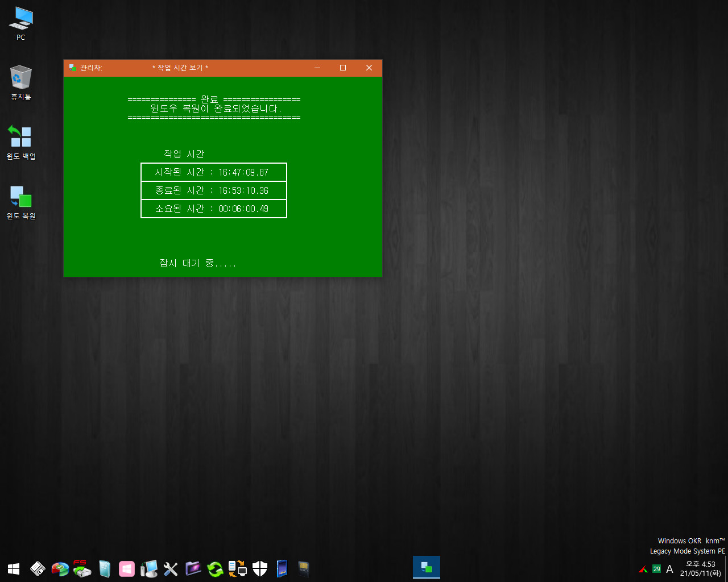Click the 시작된 시간 16:47:09.87 row
Screen dimensions: 728x582
pyautogui.click(x=214, y=172)
